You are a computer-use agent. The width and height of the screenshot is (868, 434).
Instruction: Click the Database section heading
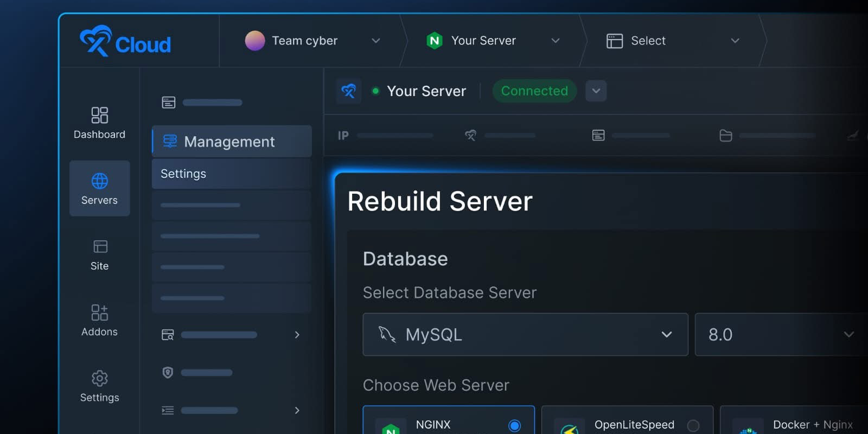click(x=405, y=259)
